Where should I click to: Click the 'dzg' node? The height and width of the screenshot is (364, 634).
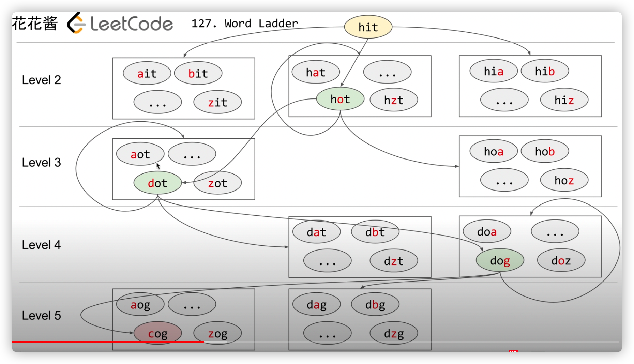[x=394, y=334]
